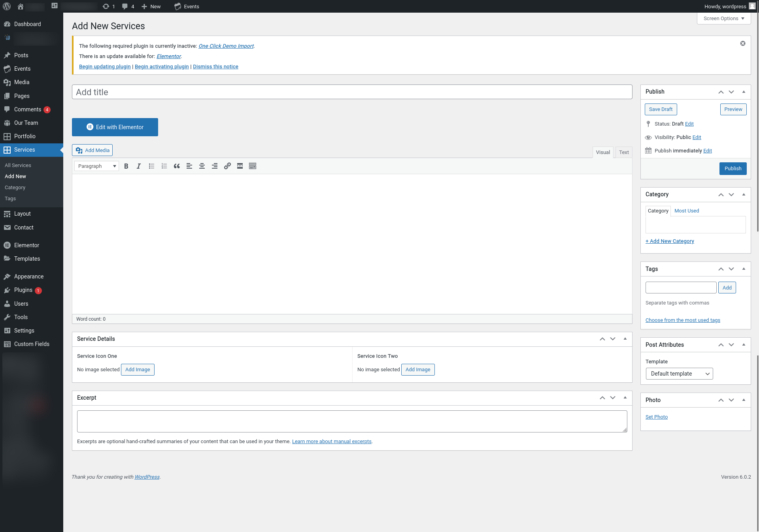The height and width of the screenshot is (532, 759).
Task: Open comments bubble in admin bar
Action: tap(128, 6)
